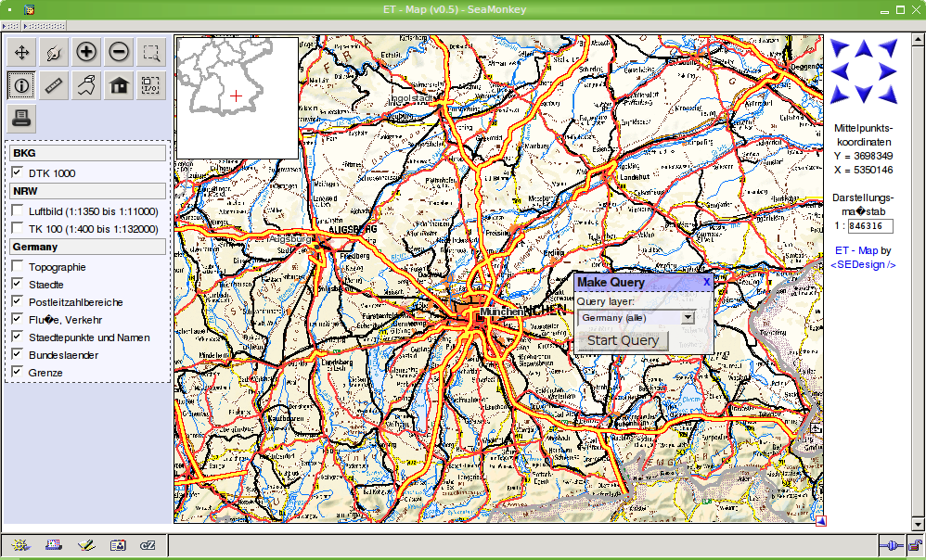Toggle the Postleitzahlbereiche layer checkbox
Image resolution: width=926 pixels, height=560 pixels.
[18, 302]
